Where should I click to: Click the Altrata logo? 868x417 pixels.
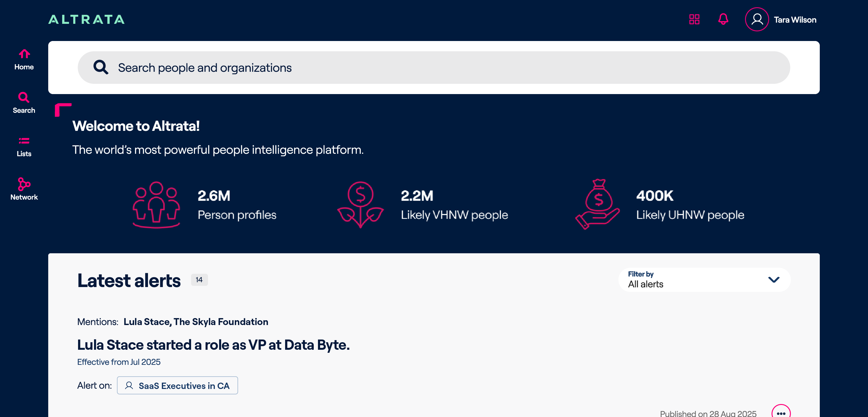(x=86, y=19)
